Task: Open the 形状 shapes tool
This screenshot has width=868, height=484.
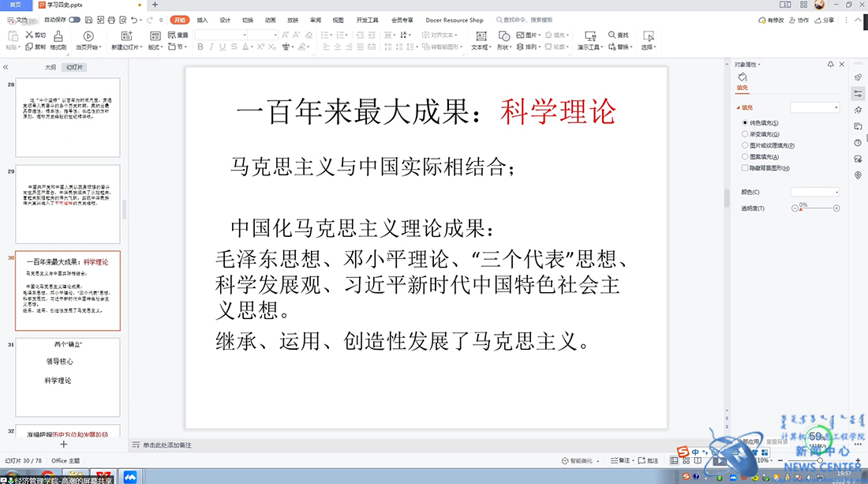Action: pyautogui.click(x=503, y=36)
